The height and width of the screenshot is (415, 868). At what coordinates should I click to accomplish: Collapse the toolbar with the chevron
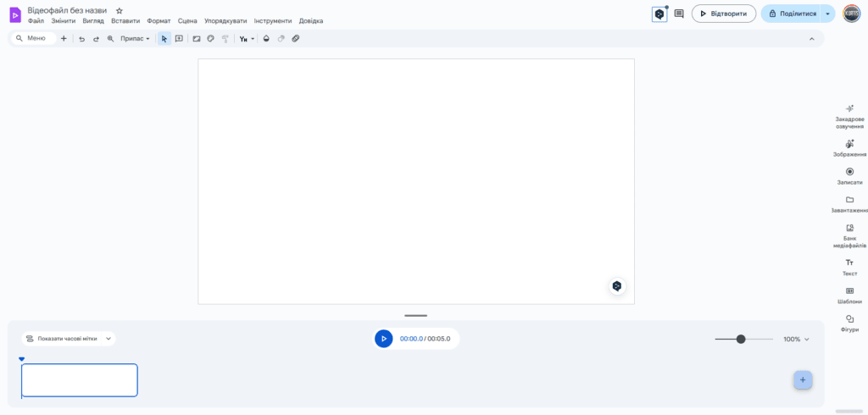pos(811,39)
